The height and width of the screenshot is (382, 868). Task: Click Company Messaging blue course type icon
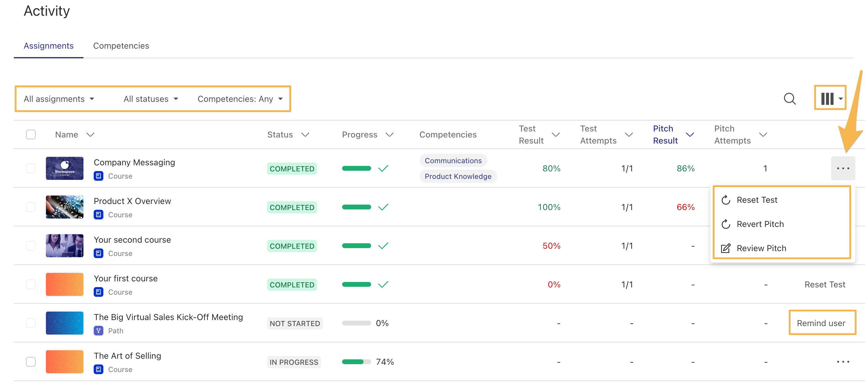click(x=99, y=176)
